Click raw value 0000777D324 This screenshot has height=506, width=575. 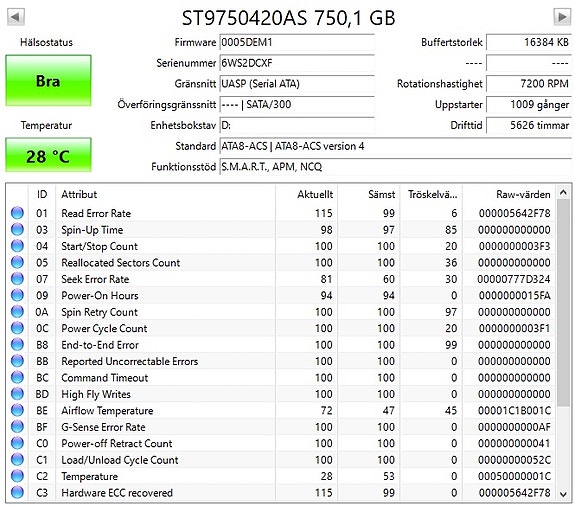(x=514, y=279)
